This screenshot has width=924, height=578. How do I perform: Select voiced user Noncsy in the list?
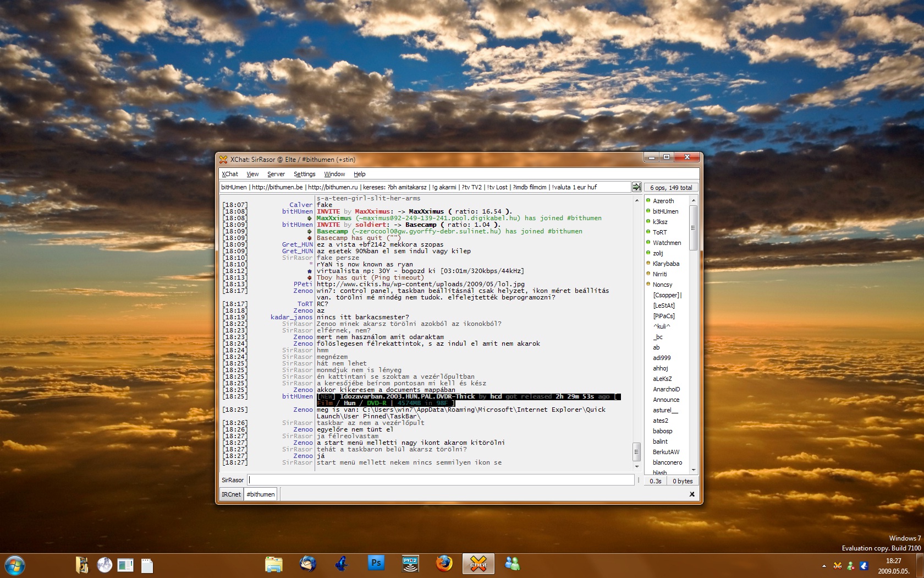point(662,285)
